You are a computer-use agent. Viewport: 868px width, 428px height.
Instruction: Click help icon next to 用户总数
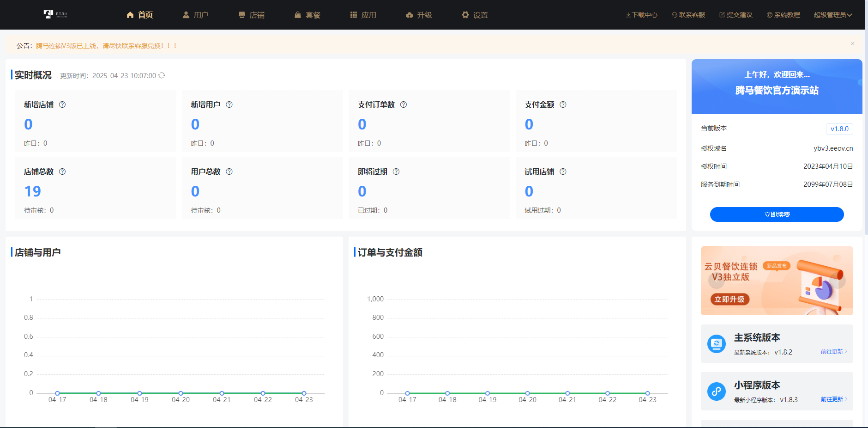(229, 171)
